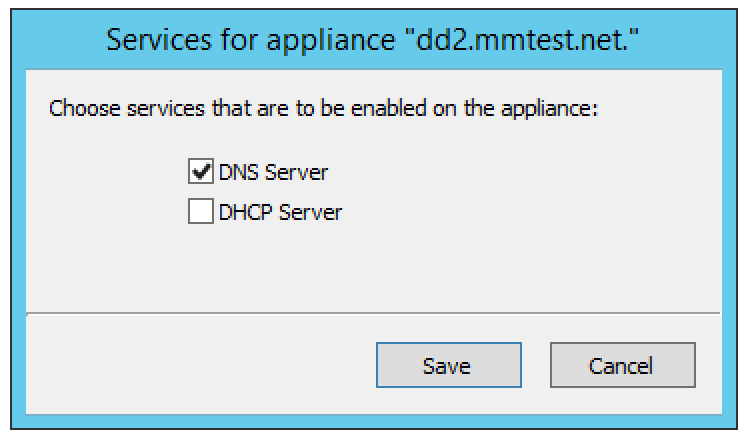
Task: Uncheck the DNS Server checkbox
Action: pyautogui.click(x=200, y=171)
